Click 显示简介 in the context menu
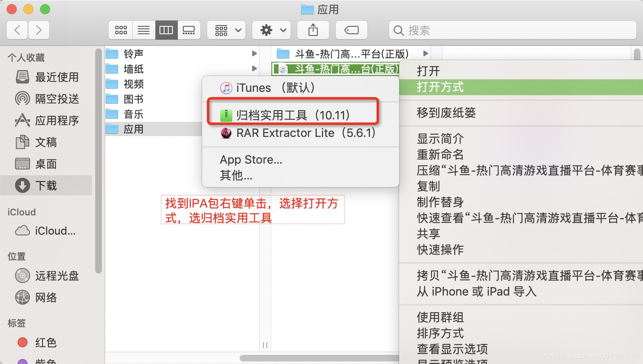 pyautogui.click(x=521, y=139)
